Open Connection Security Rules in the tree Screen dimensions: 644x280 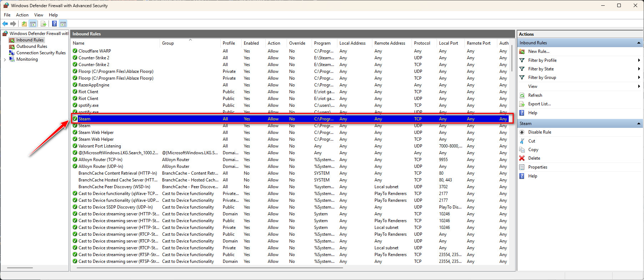[41, 53]
